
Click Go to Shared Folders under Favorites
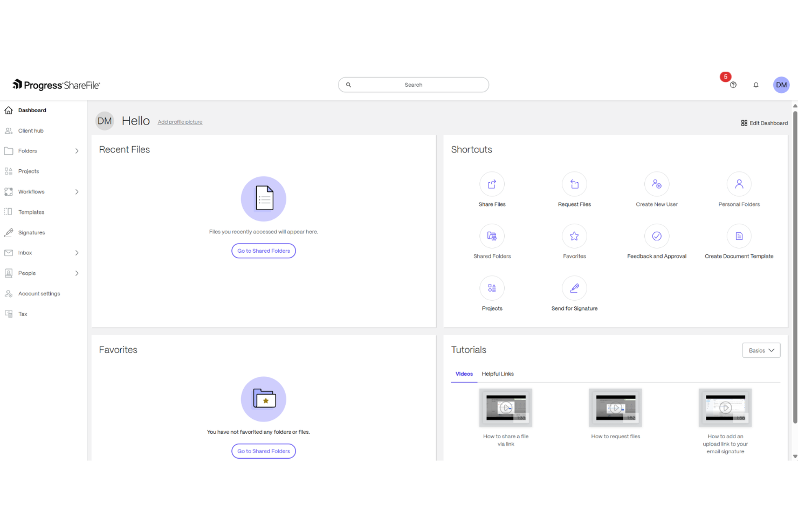pos(264,451)
